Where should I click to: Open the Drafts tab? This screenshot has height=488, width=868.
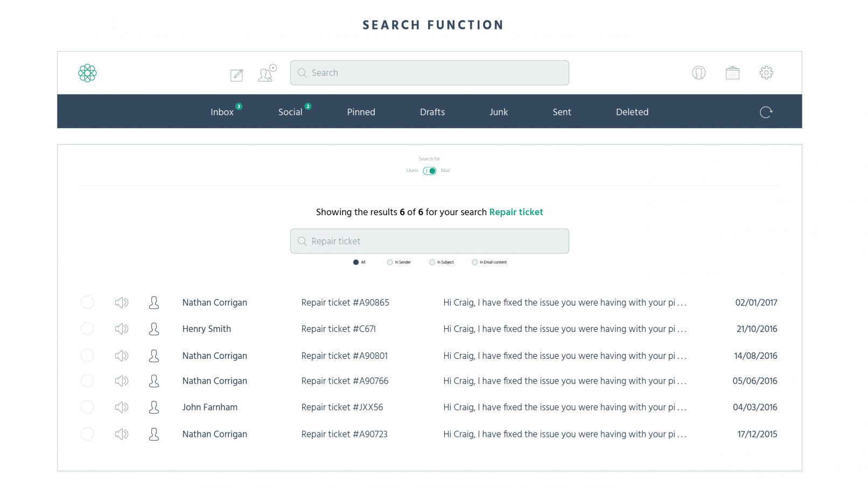point(432,112)
